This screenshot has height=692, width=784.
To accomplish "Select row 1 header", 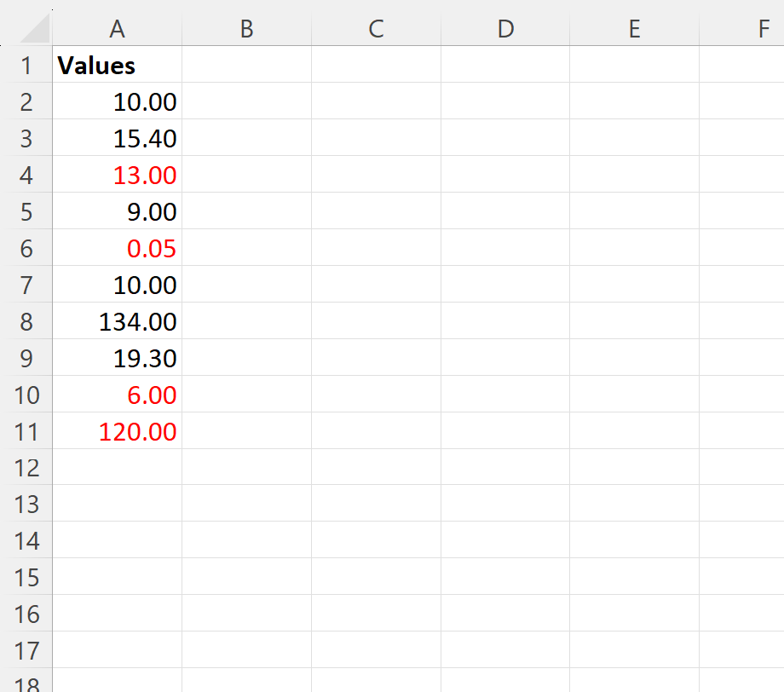I will pyautogui.click(x=26, y=65).
